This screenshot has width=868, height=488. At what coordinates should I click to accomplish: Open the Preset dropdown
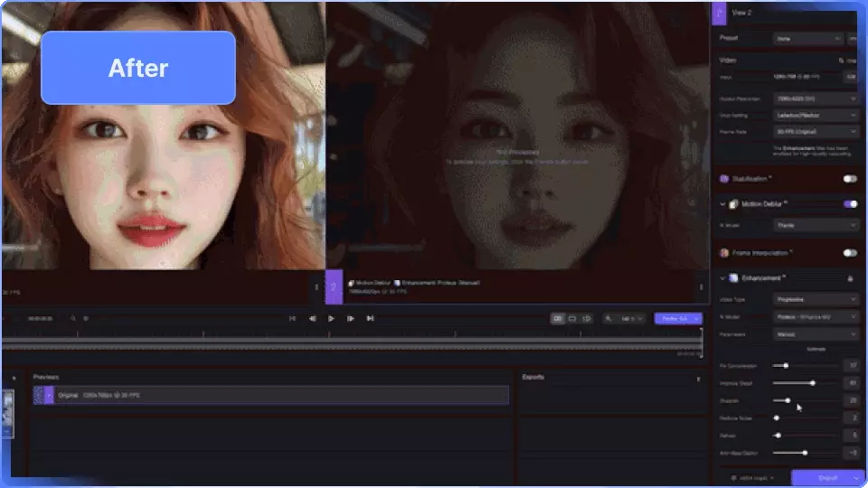coord(807,39)
